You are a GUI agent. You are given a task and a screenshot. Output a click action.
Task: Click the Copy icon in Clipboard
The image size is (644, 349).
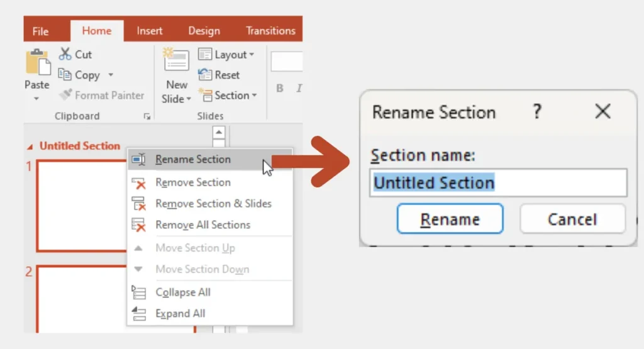coord(65,75)
